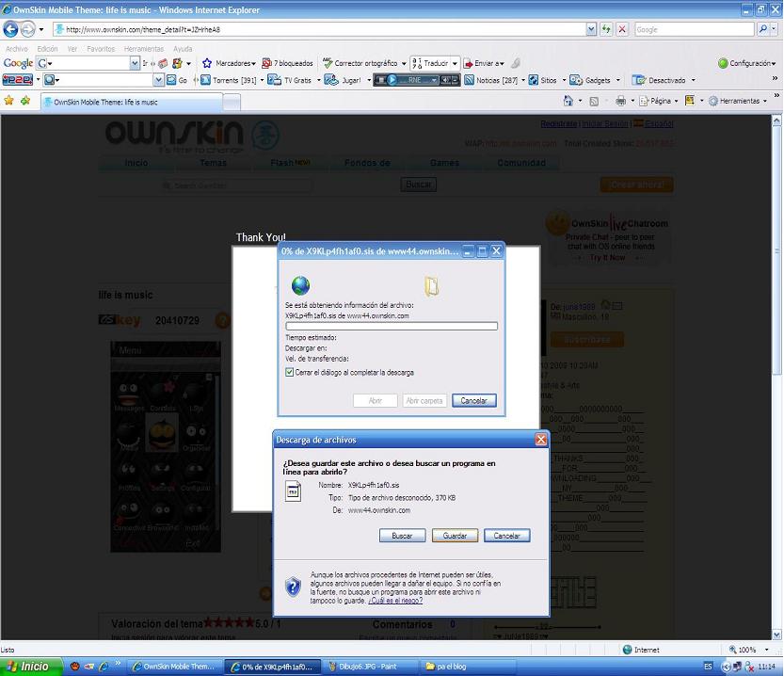Click the Refresh page icon

pyautogui.click(x=607, y=29)
